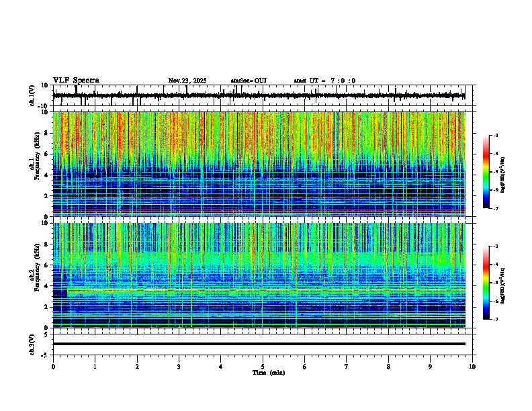The image size is (532, 411).
Task: Click the date 'Nov.23, 2025'
Action: coord(187,81)
